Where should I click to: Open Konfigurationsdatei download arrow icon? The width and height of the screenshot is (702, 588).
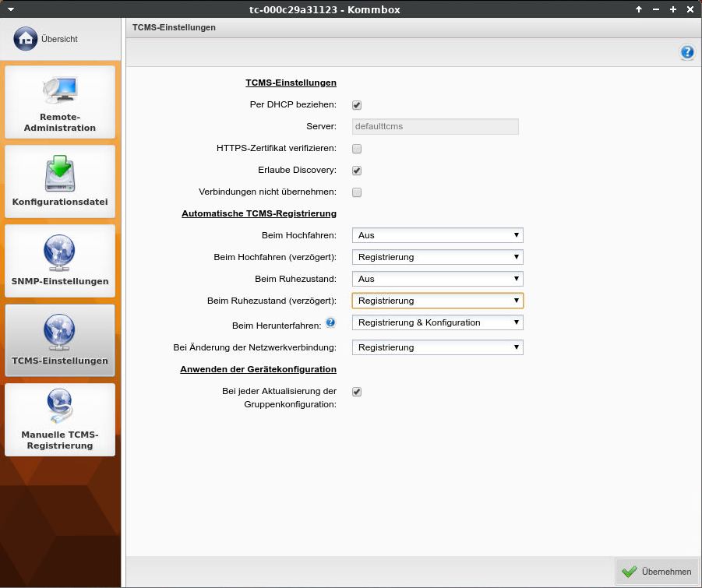point(60,174)
